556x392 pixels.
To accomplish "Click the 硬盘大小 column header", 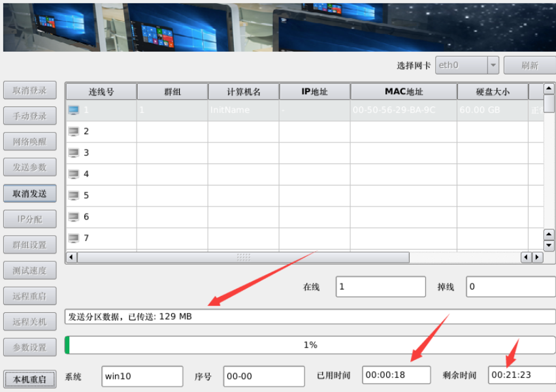I will [492, 91].
